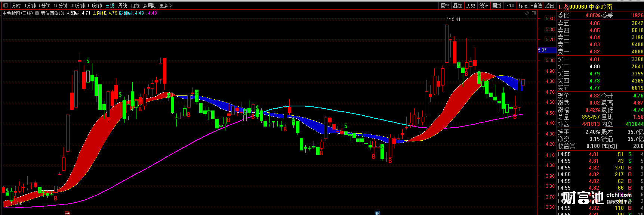The height and width of the screenshot is (215, 644).
Task: Select the 30分钟 period tab
Action: [x=78, y=6]
